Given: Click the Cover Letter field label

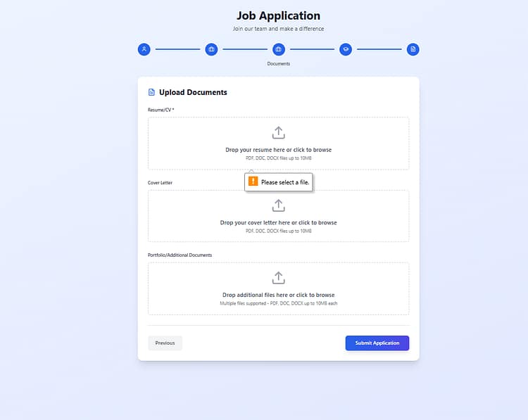Looking at the screenshot, I should coord(160,182).
